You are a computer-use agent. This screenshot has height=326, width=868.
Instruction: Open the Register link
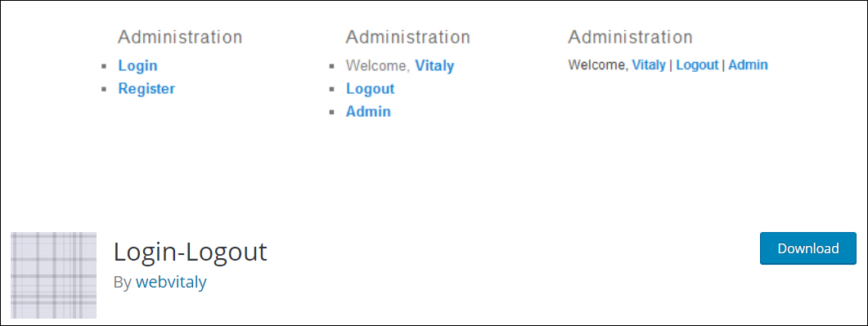click(x=146, y=88)
